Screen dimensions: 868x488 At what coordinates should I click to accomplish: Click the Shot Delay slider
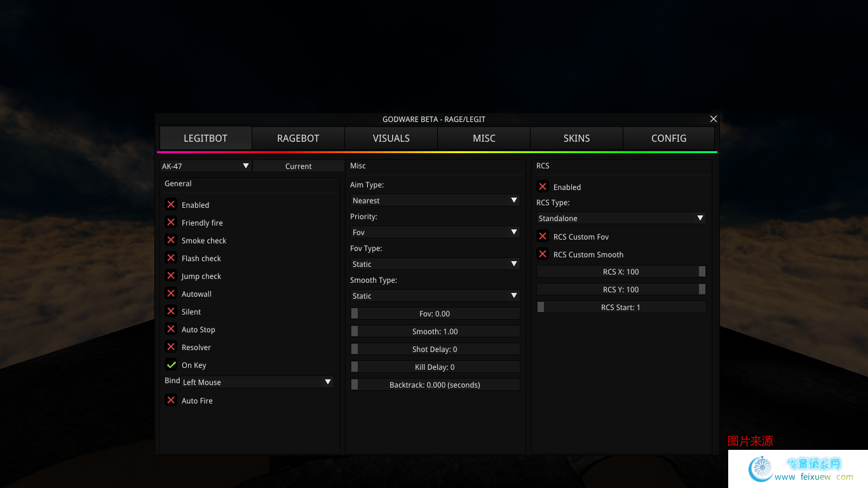click(x=435, y=349)
